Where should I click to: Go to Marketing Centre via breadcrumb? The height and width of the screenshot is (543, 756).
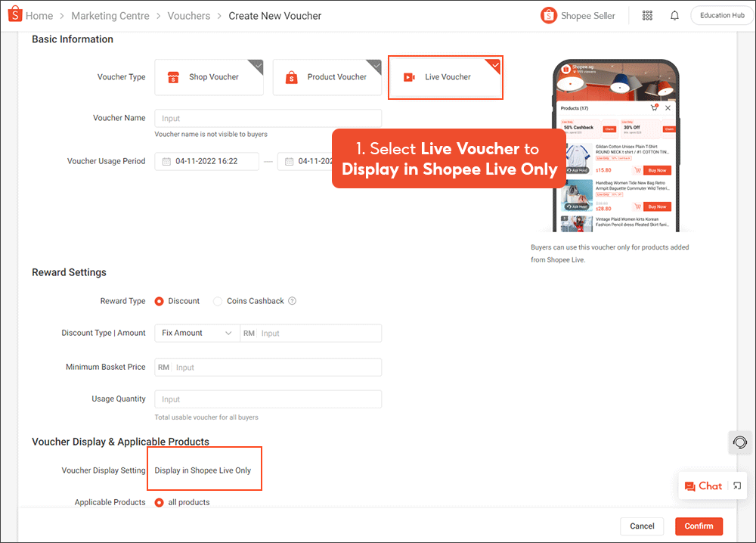pos(110,15)
